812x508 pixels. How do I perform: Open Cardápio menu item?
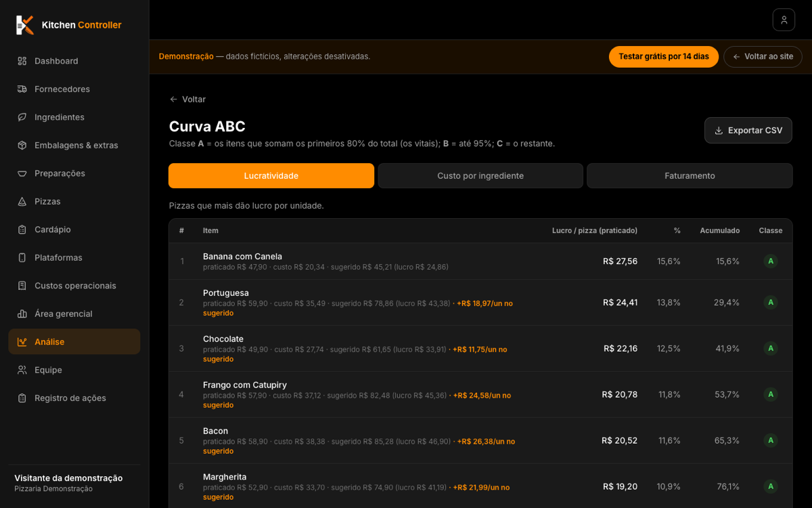tap(74, 230)
